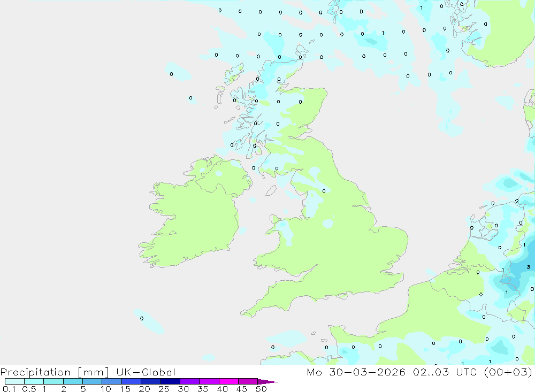The image size is (535, 392).
Task: Click the 0.1–0.5 mm legend color swatch
Action: [x=14, y=381]
